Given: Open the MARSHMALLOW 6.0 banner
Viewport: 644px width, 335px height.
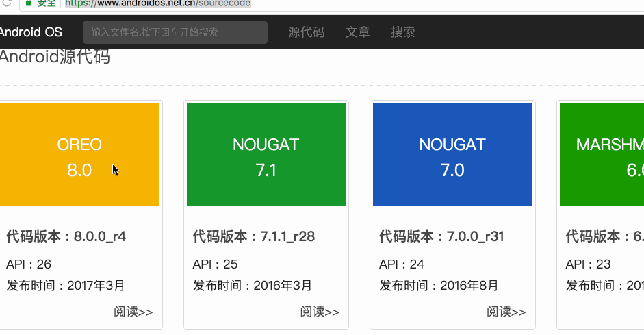Looking at the screenshot, I should 602,155.
